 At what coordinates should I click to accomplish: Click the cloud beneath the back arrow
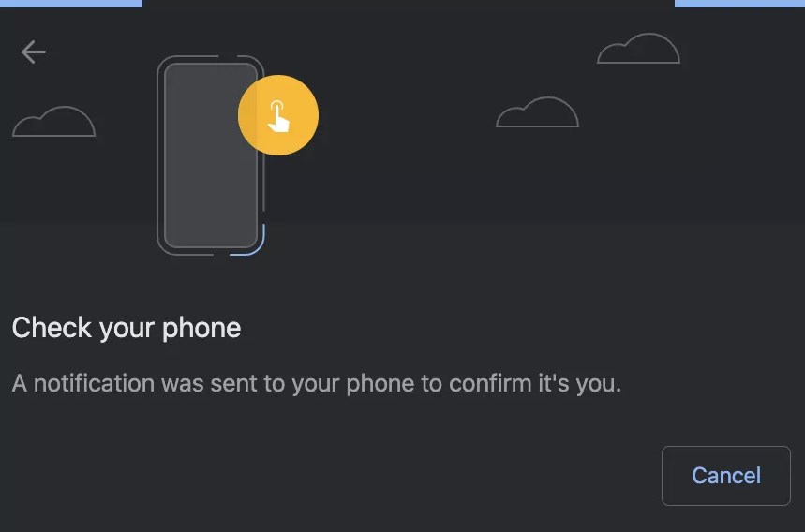pyautogui.click(x=54, y=122)
